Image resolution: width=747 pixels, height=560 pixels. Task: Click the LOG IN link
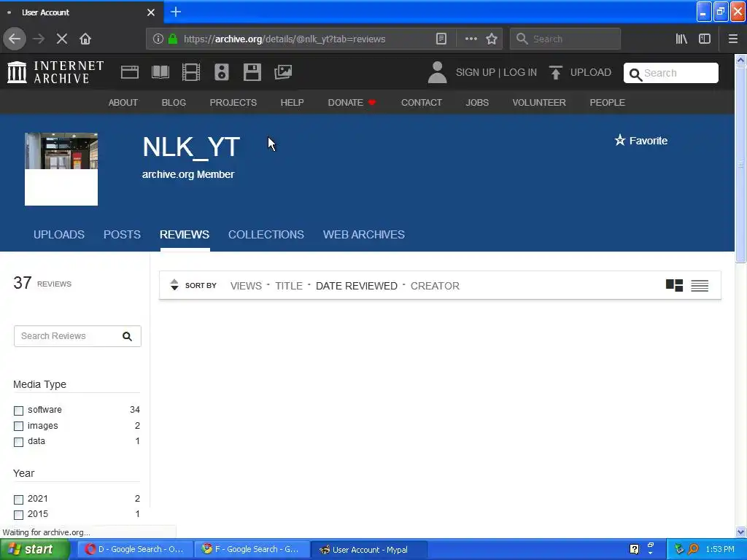519,72
